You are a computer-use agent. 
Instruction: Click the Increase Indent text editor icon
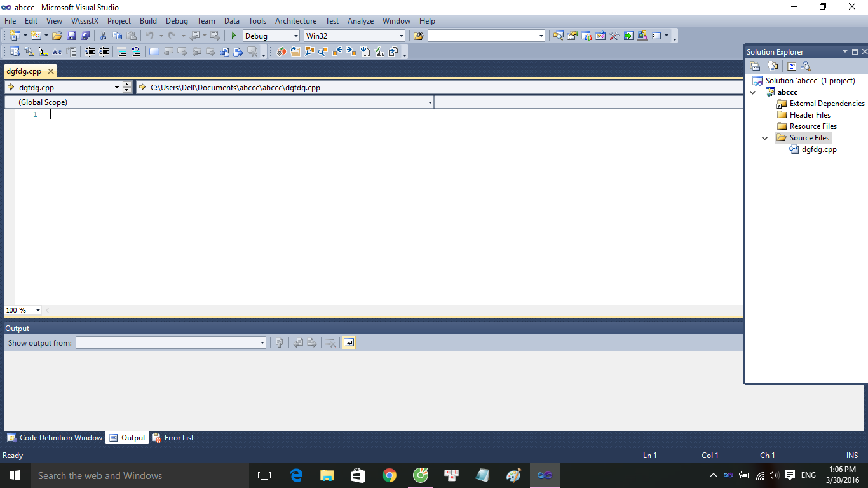(x=104, y=52)
